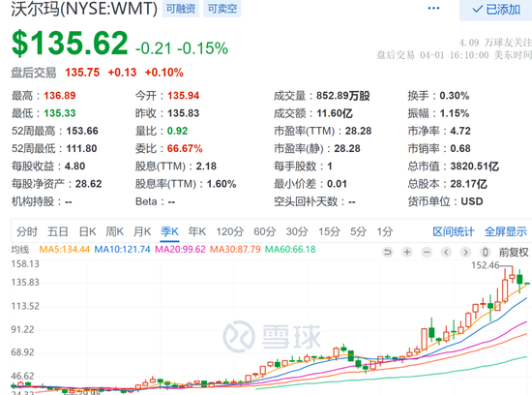Viewport: 532px width, 395px height.
Task: Move the chart left with the left chevron icon
Action: click(x=446, y=252)
